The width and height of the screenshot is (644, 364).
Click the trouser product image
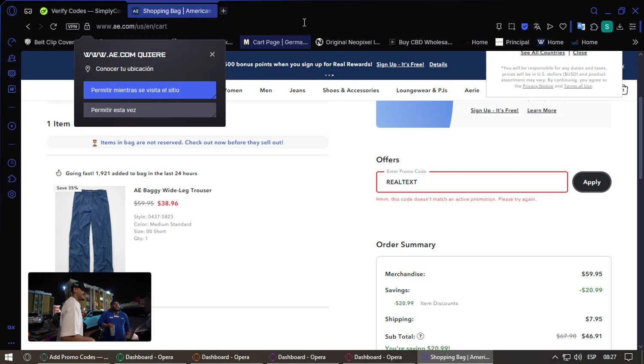(x=90, y=229)
